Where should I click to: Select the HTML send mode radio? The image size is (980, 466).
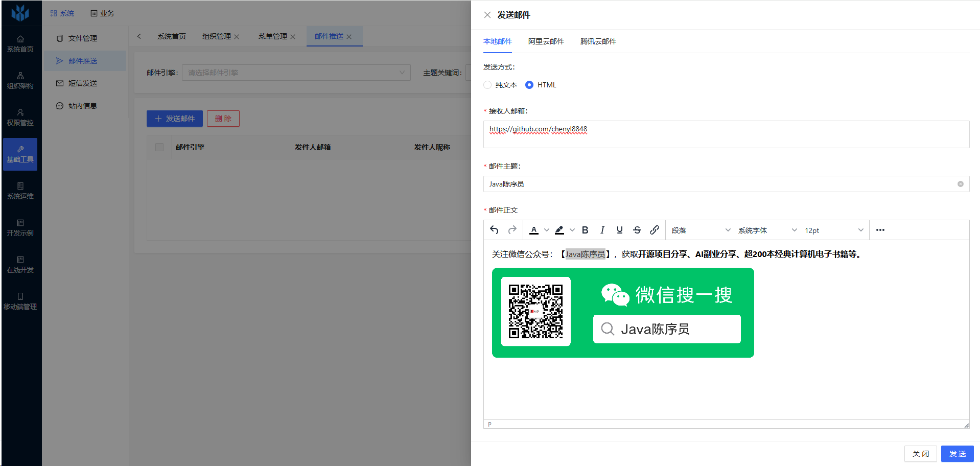tap(529, 85)
